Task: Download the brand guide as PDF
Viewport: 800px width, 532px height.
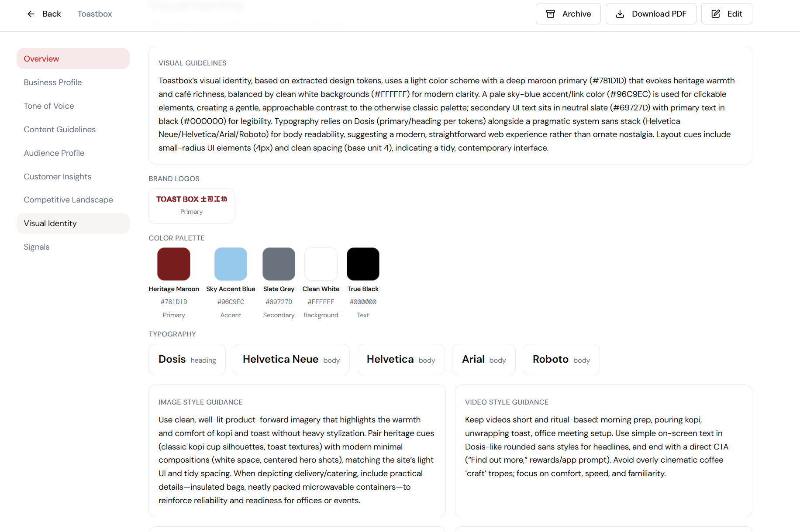Action: 651,14
